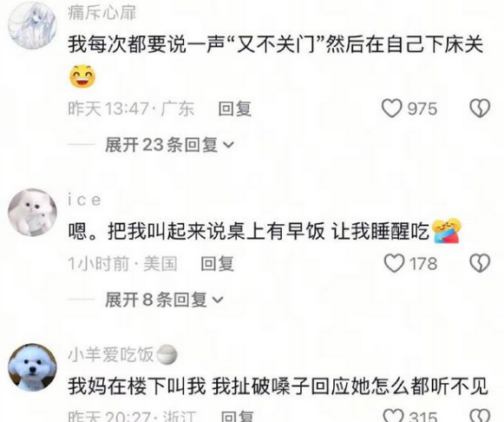Viewport: 504px width, 422px height.
Task: Reply to ice's comment from 美国
Action: [x=217, y=264]
